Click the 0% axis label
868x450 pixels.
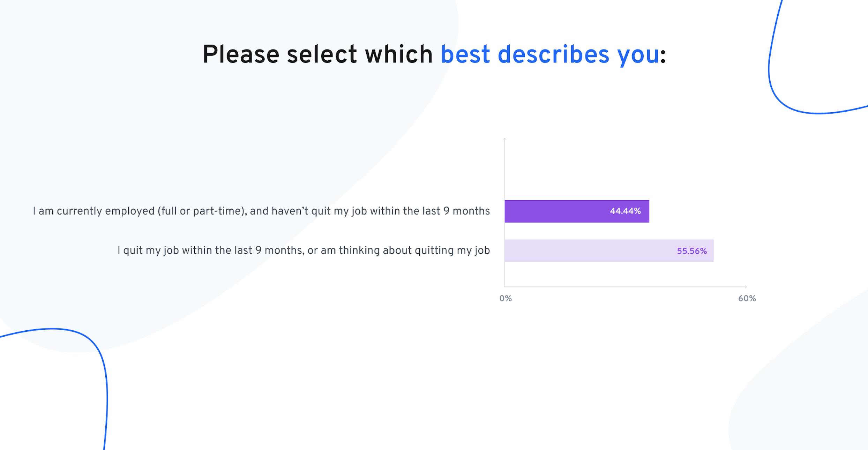(506, 299)
